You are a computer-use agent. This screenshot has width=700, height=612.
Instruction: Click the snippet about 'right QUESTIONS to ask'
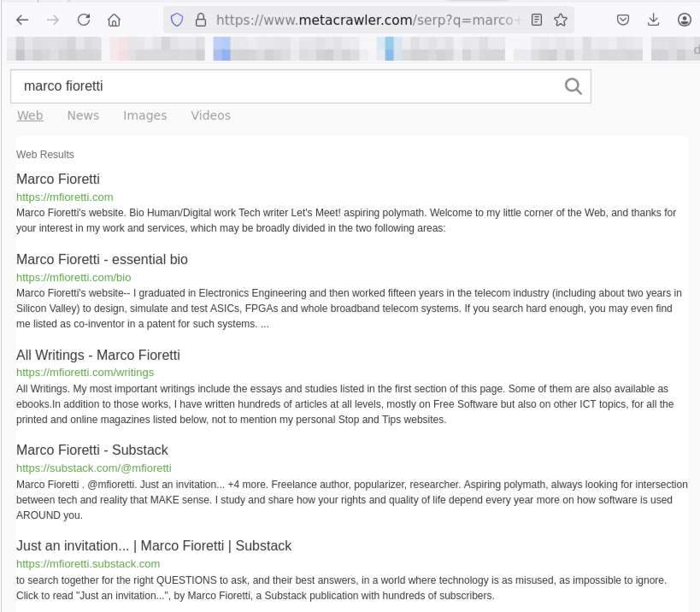point(342,588)
